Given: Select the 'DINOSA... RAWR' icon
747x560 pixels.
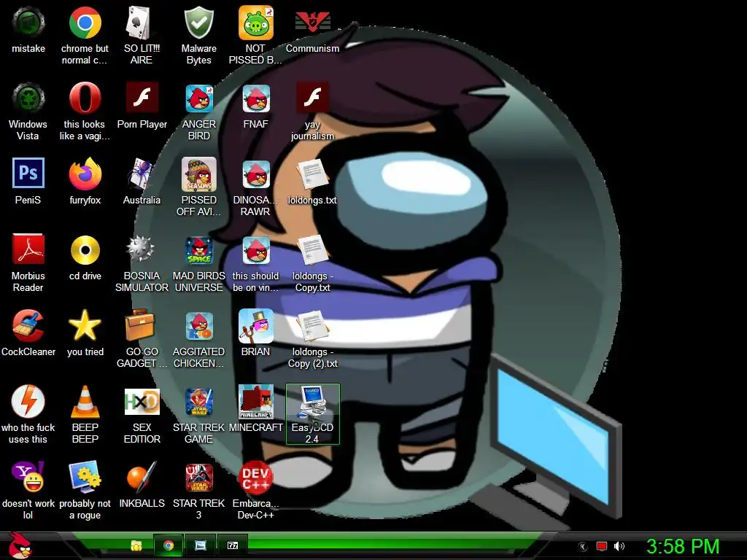Looking at the screenshot, I should click(256, 174).
